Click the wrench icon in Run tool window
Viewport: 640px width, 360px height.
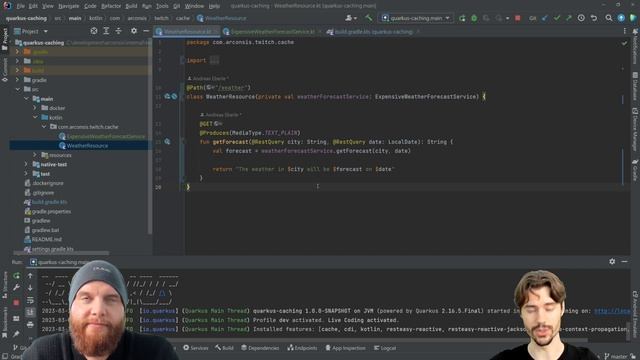point(16,288)
